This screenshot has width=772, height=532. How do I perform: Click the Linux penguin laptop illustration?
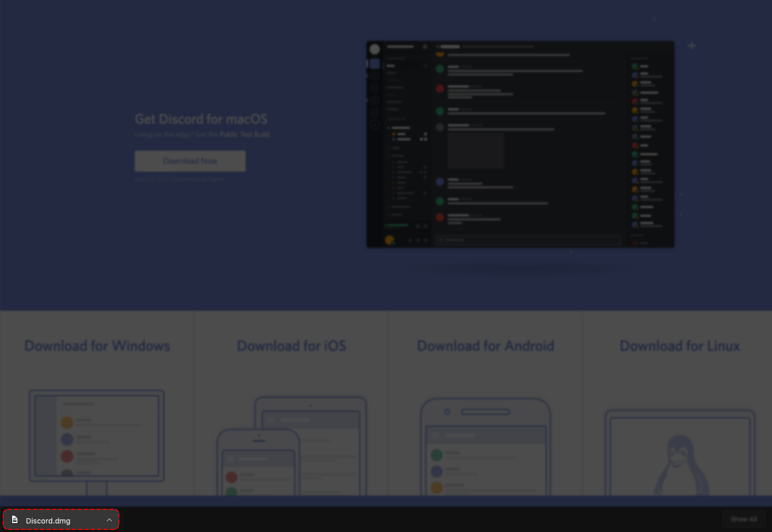coord(680,452)
